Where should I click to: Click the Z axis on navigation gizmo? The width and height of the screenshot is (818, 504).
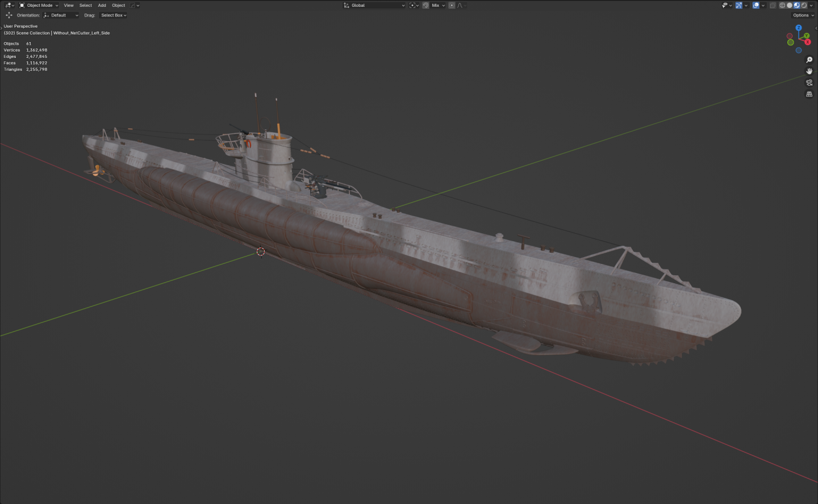click(x=799, y=28)
